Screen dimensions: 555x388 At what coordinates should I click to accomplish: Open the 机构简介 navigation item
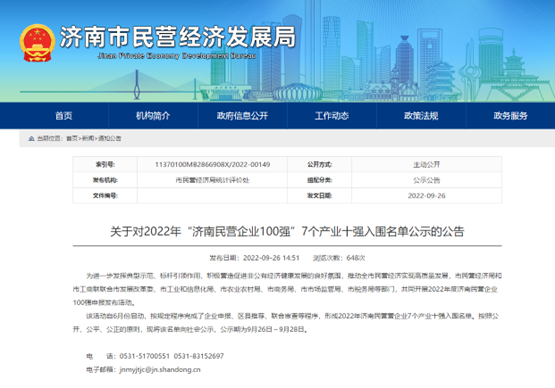point(153,116)
